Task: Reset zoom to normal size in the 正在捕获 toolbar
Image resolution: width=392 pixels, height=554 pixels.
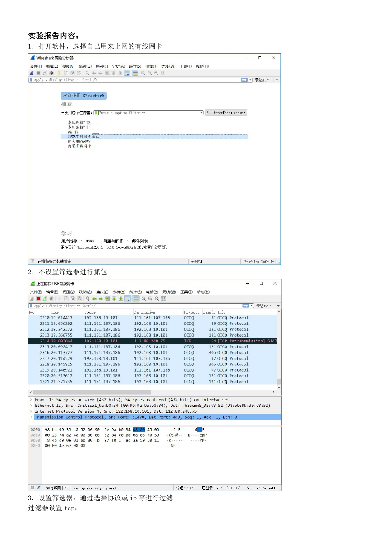Action: (x=157, y=299)
